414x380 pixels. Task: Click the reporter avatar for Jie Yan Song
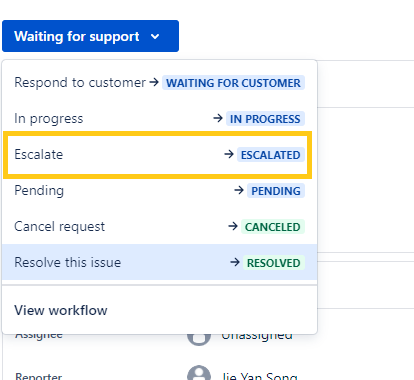point(199,373)
